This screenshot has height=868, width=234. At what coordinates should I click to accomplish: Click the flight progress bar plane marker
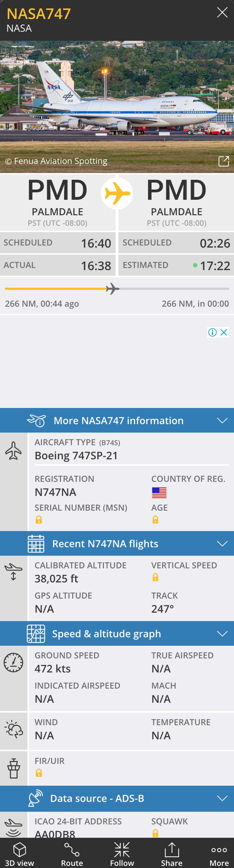(112, 289)
